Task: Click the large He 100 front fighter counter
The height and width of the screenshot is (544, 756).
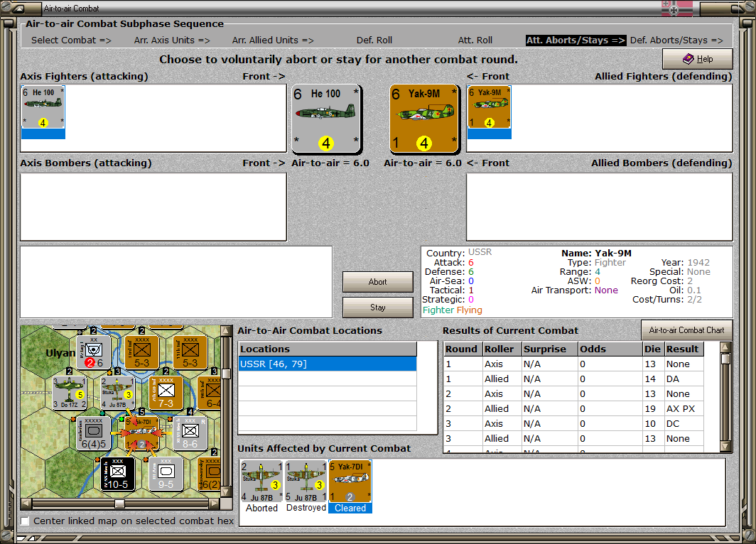Action: pos(326,119)
